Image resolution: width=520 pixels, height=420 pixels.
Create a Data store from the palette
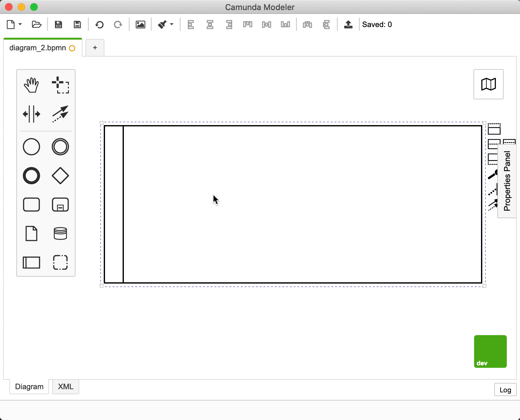click(60, 234)
